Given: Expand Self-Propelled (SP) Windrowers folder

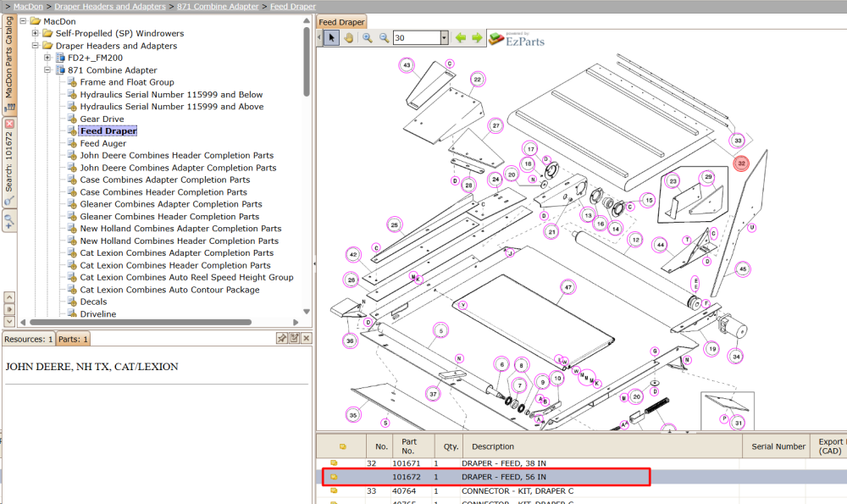Looking at the screenshot, I should tap(35, 34).
